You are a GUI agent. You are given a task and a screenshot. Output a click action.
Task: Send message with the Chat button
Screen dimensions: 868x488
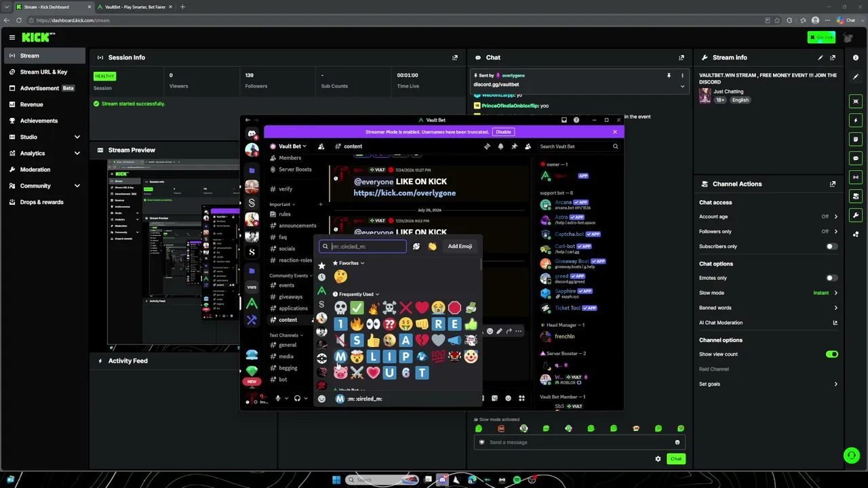(676, 459)
